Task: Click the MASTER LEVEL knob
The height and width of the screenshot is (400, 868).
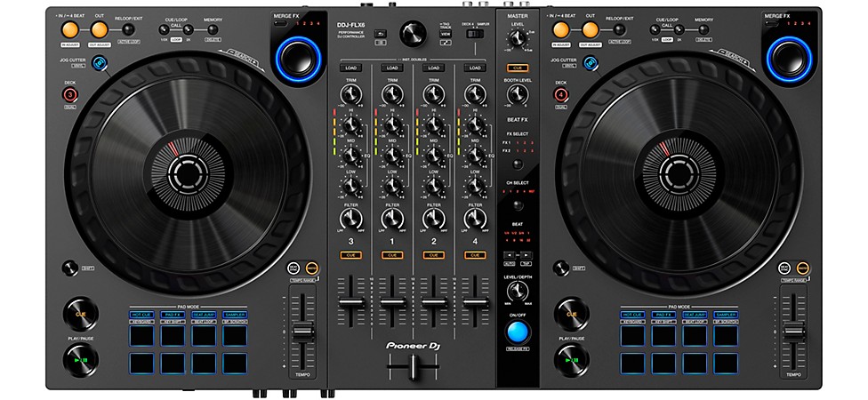Action: (x=518, y=38)
